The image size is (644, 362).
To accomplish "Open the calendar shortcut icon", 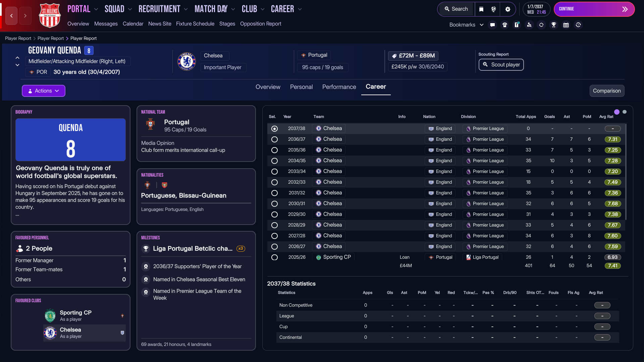I will (566, 25).
